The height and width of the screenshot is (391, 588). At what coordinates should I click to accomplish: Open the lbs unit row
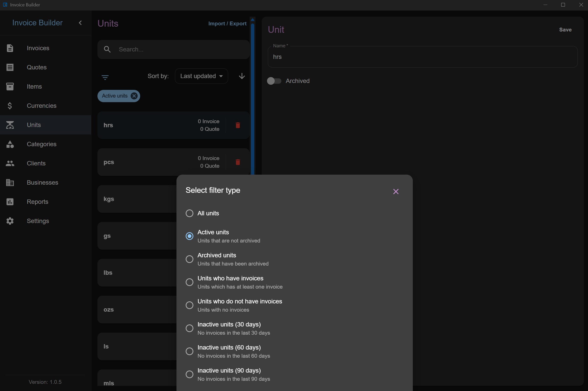coord(137,273)
